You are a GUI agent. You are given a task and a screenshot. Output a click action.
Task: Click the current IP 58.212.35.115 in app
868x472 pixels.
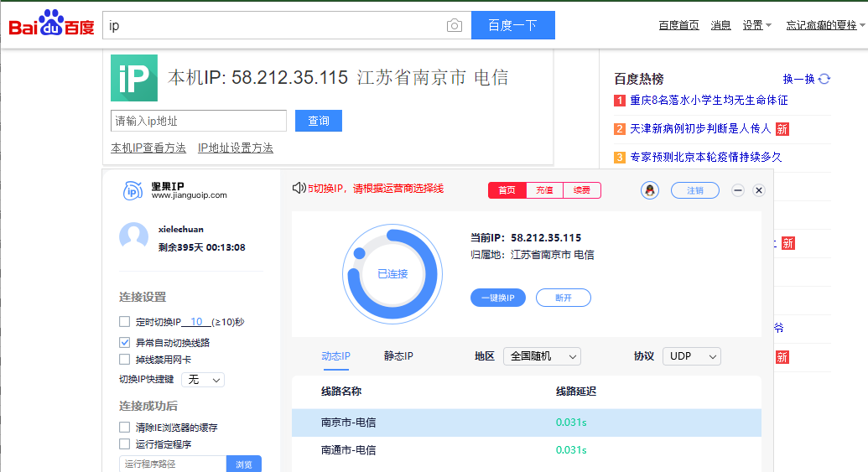(546, 238)
